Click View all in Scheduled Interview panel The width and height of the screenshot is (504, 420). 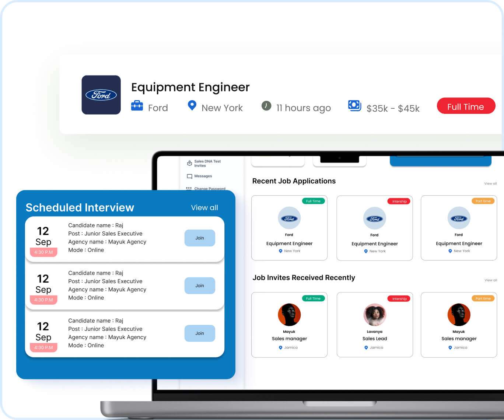(x=204, y=208)
